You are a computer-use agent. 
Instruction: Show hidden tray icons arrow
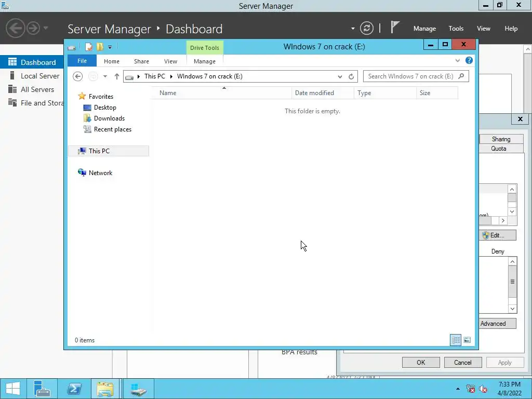[458, 389]
